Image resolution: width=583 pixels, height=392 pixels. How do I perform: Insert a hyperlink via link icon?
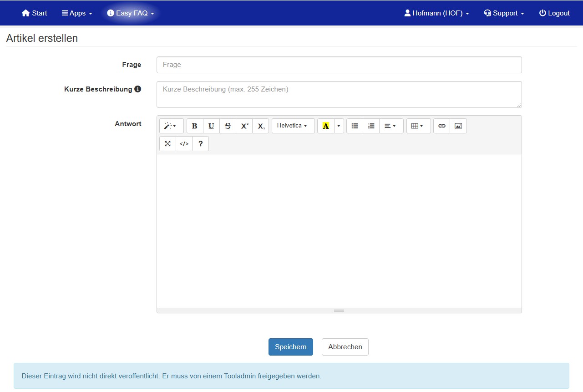point(442,126)
